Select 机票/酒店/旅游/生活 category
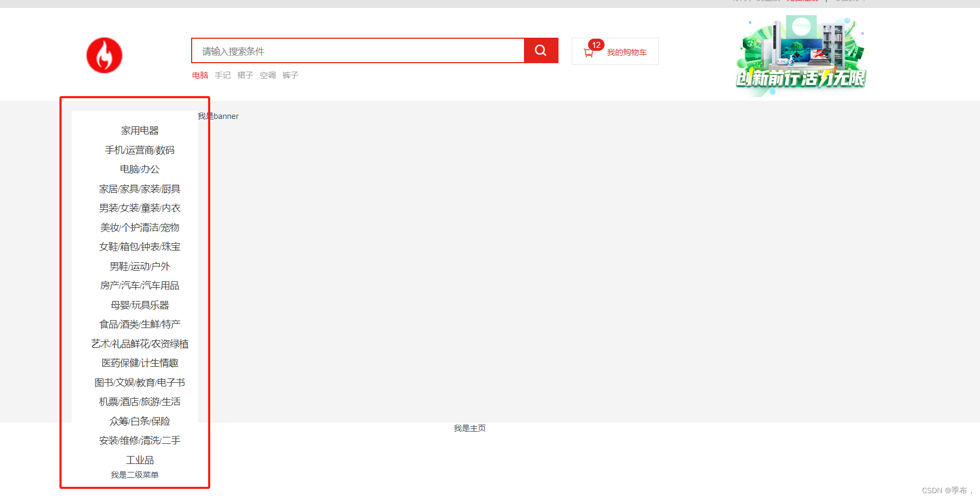This screenshot has width=980, height=499. click(x=140, y=402)
